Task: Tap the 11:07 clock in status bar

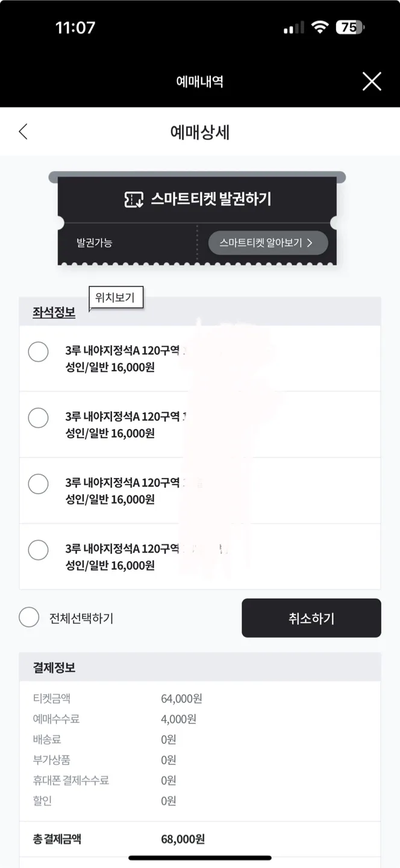Action: 75,28
